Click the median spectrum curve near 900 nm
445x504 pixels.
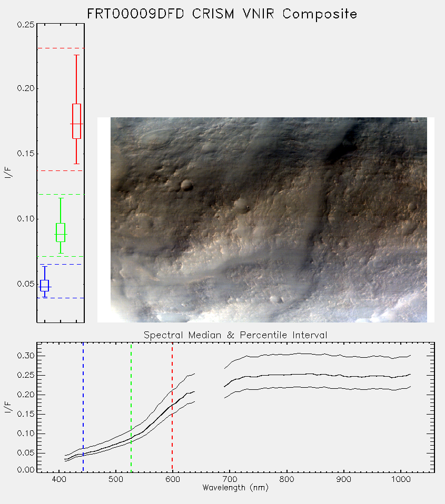344,376
